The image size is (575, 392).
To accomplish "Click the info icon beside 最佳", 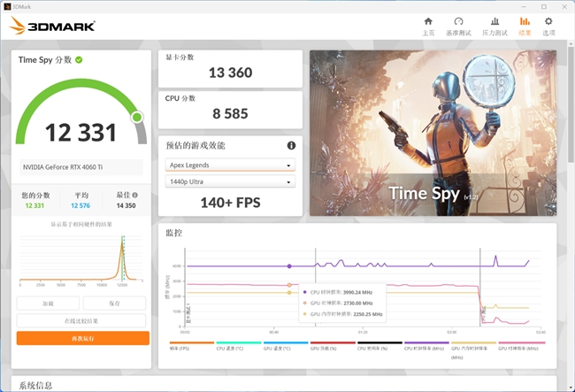I will click(x=135, y=195).
